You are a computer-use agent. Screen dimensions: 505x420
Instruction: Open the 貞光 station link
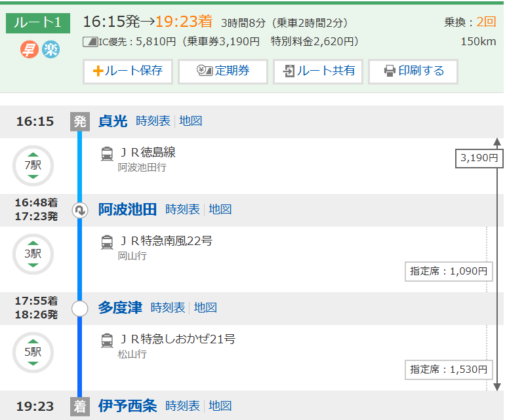pos(113,121)
